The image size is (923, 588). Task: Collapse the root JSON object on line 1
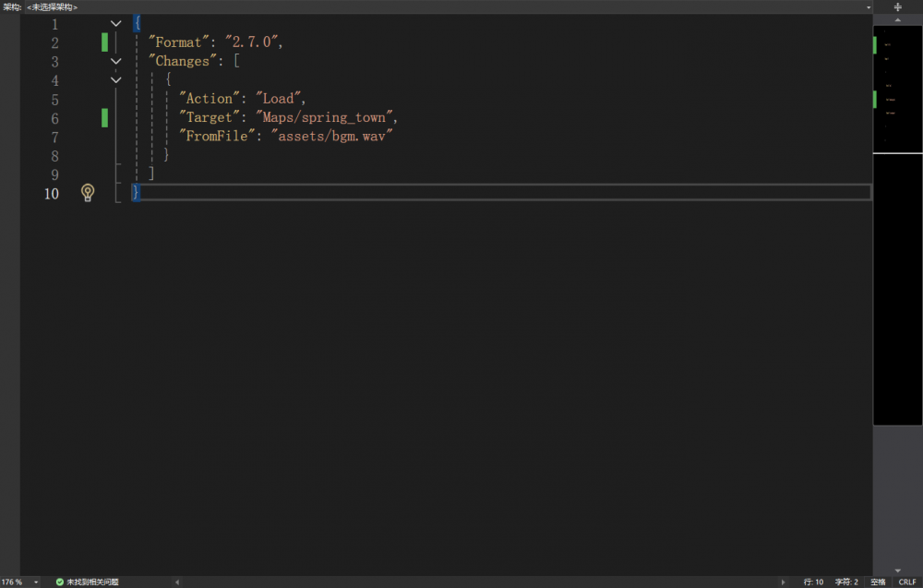[x=115, y=23]
